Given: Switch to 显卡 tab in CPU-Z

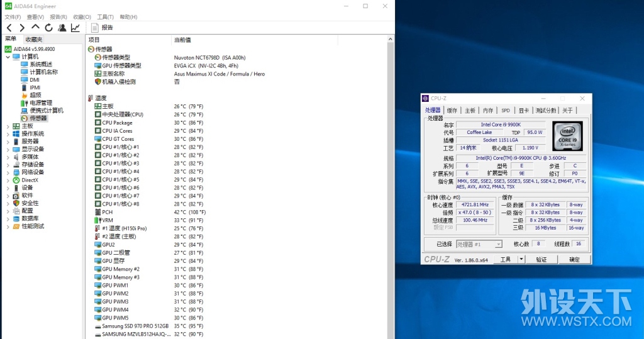Looking at the screenshot, I should click(524, 111).
